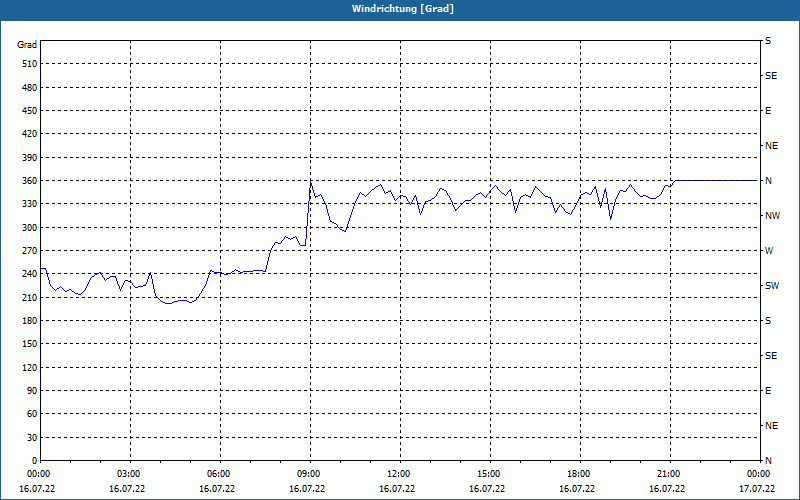Select the 18:00 time axis label

579,474
